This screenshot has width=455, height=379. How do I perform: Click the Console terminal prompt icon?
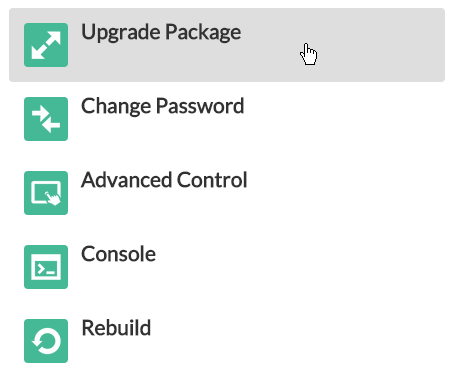(46, 267)
